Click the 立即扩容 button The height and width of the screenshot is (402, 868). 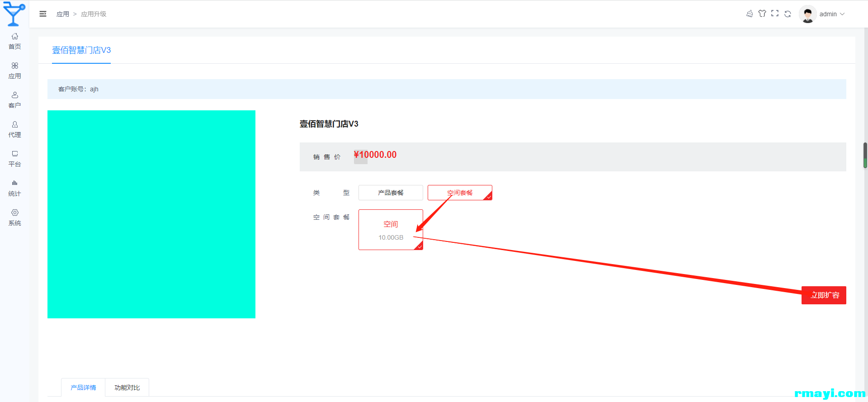pyautogui.click(x=824, y=295)
